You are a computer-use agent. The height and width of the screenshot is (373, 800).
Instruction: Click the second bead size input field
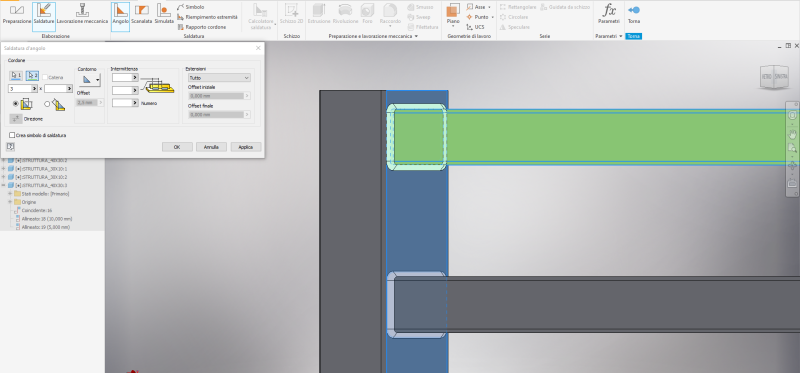tap(55, 89)
